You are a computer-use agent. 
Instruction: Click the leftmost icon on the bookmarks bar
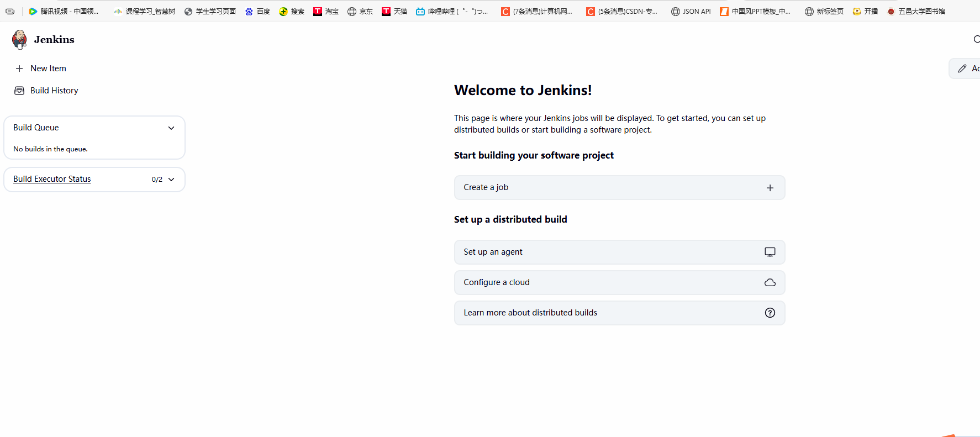(x=10, y=11)
